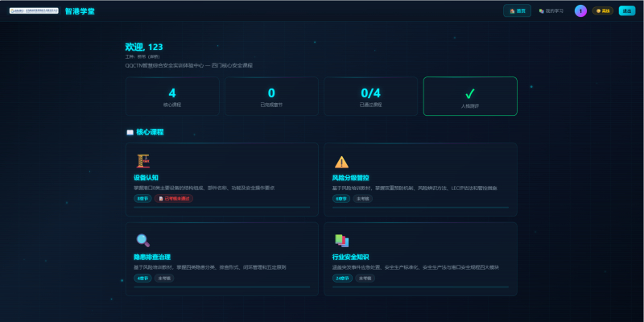
Task: Click the progress bar on 设备认知 card
Action: pyautogui.click(x=222, y=208)
